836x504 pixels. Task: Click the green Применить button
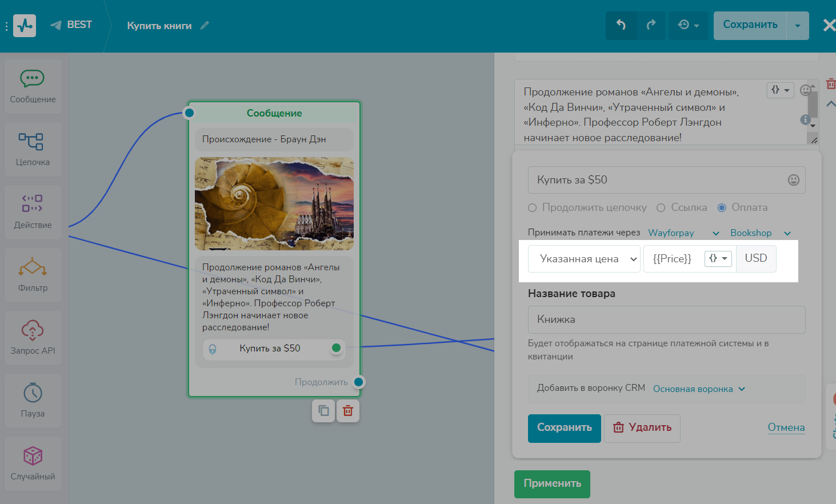(552, 483)
